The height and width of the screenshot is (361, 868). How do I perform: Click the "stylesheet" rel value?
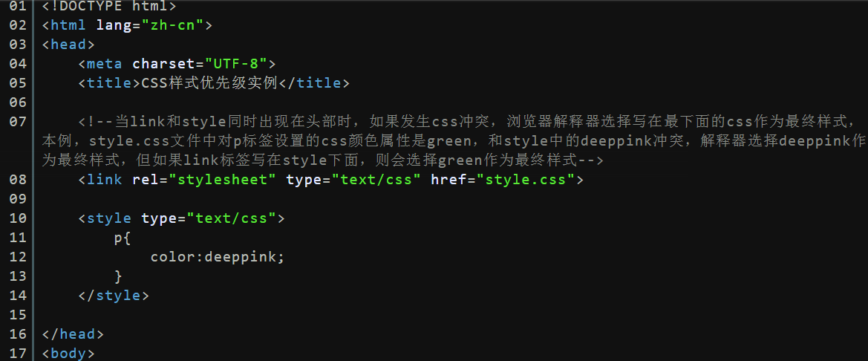[223, 180]
